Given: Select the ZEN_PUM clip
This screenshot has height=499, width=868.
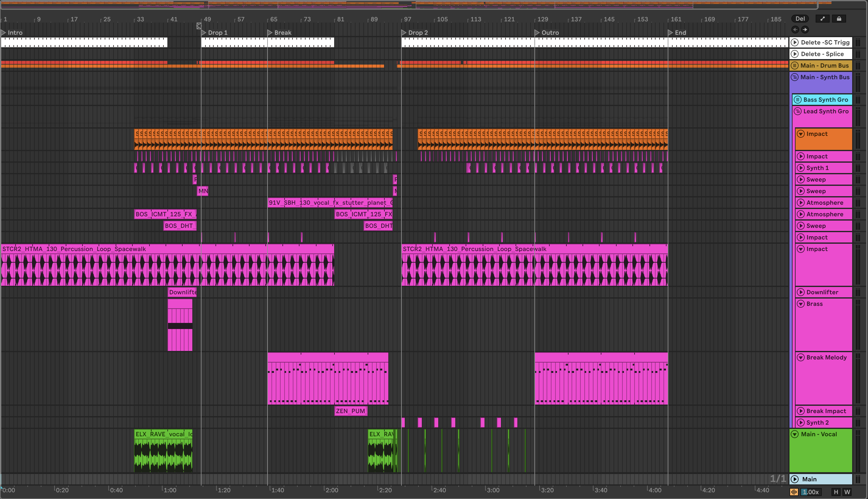Looking at the screenshot, I should [x=351, y=411].
